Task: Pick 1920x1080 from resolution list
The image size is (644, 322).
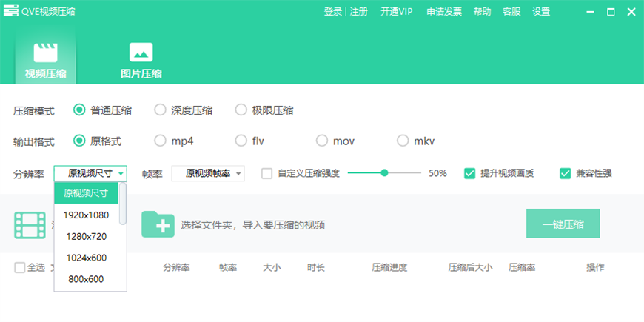Action: (86, 215)
